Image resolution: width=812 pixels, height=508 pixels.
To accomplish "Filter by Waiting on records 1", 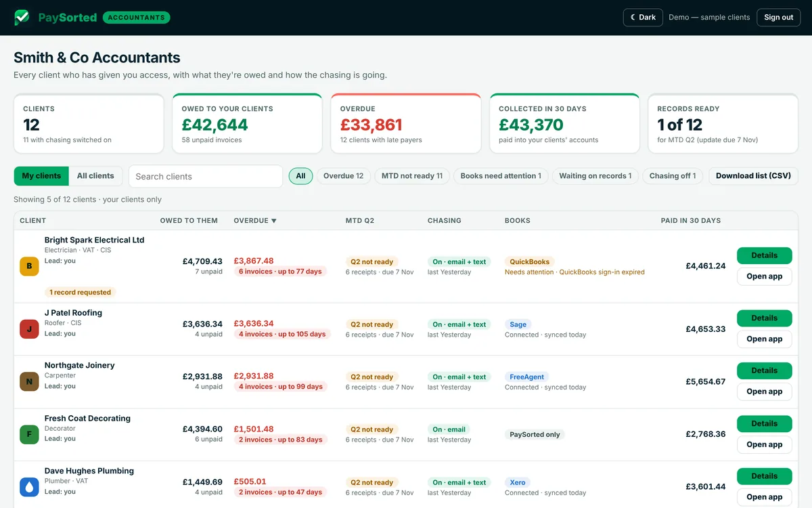I will [595, 176].
